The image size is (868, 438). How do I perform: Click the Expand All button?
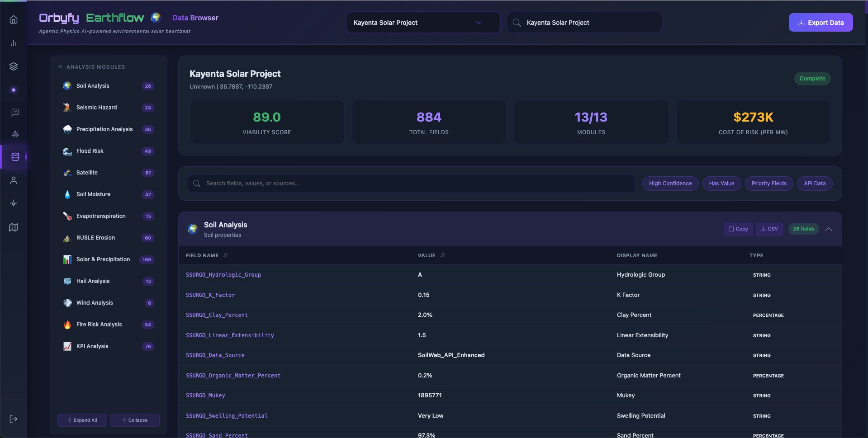click(82, 420)
